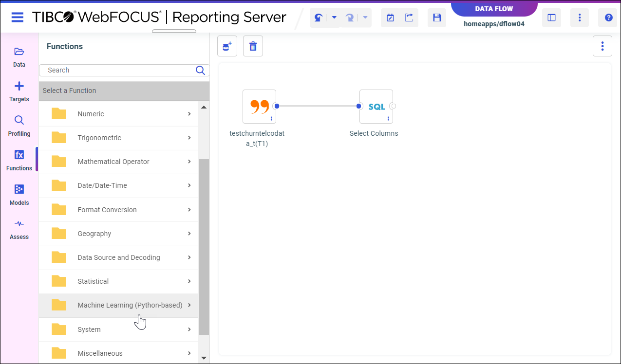Select the testchurntelcodata_t source node
Image resolution: width=621 pixels, height=364 pixels.
pos(259,107)
